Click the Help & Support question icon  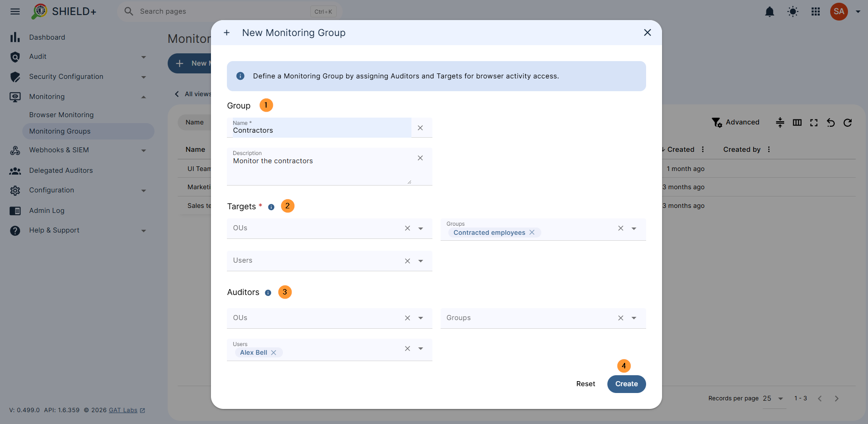[x=15, y=231]
